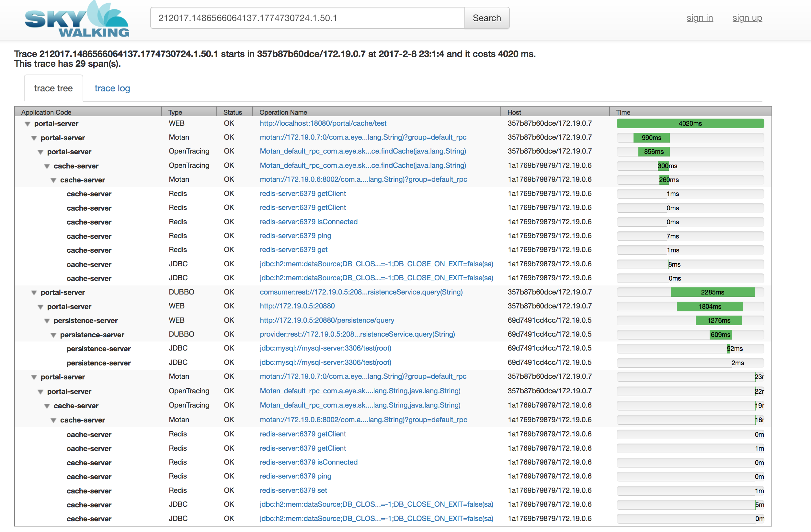Select the trace tree tab
This screenshot has width=811, height=532.
click(53, 88)
